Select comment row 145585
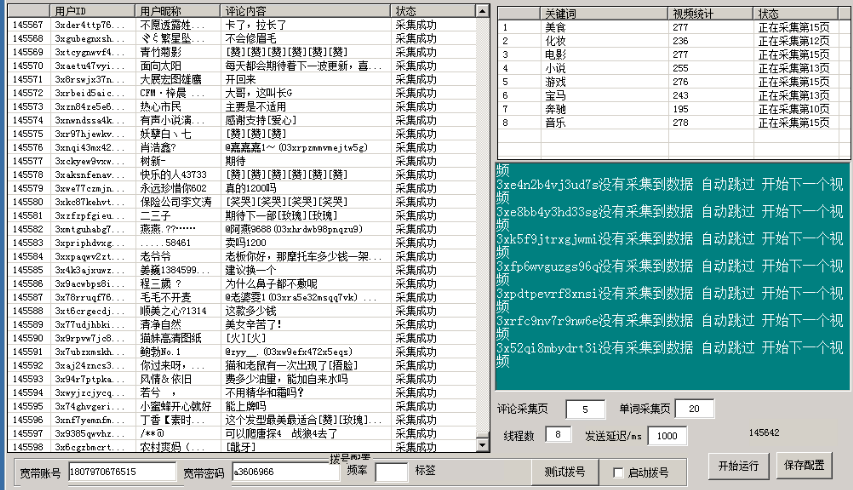Image resolution: width=853 pixels, height=490 pixels. [x=242, y=270]
